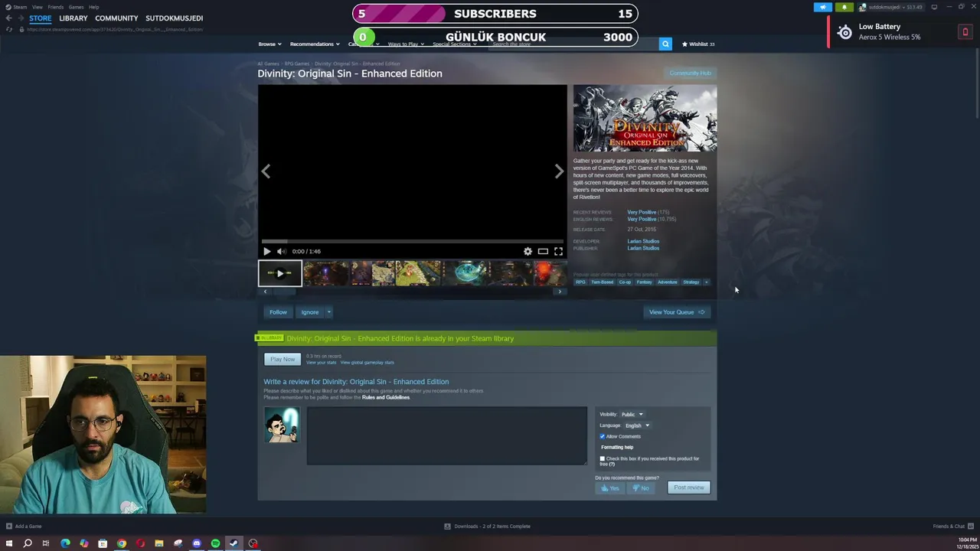
Task: Expand the Browse dropdown
Action: click(269, 44)
